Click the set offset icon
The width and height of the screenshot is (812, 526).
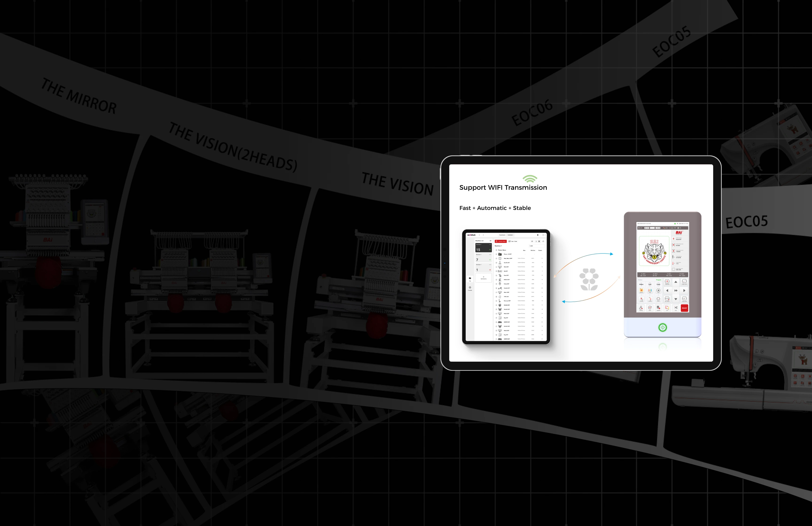(x=667, y=299)
